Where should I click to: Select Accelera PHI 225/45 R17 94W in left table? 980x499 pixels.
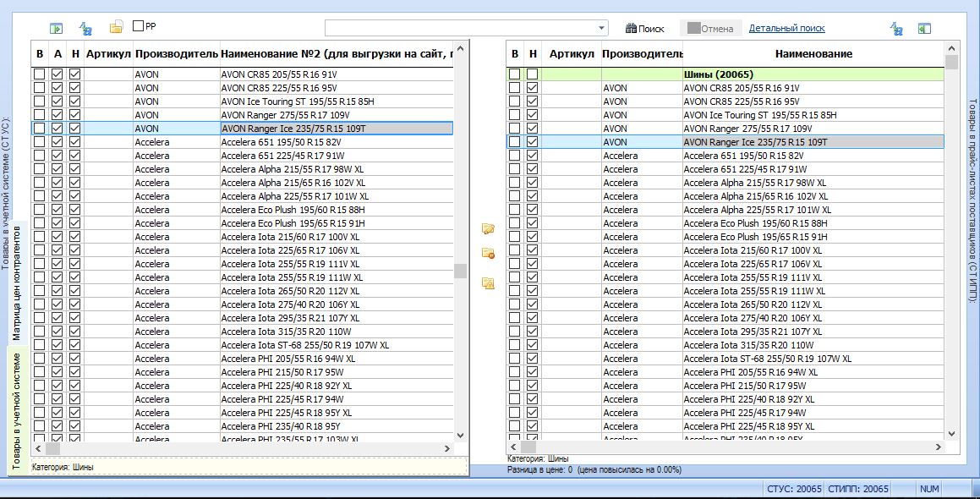(x=337, y=399)
